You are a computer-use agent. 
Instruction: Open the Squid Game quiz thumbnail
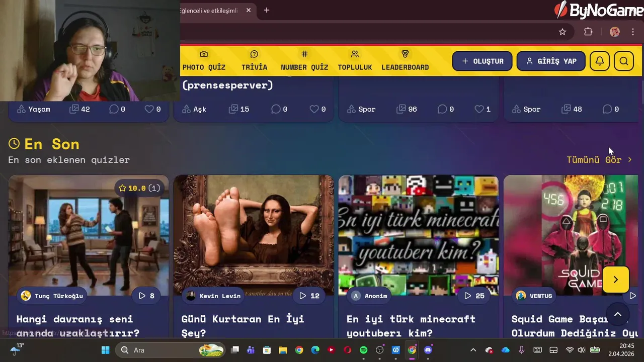(x=571, y=235)
